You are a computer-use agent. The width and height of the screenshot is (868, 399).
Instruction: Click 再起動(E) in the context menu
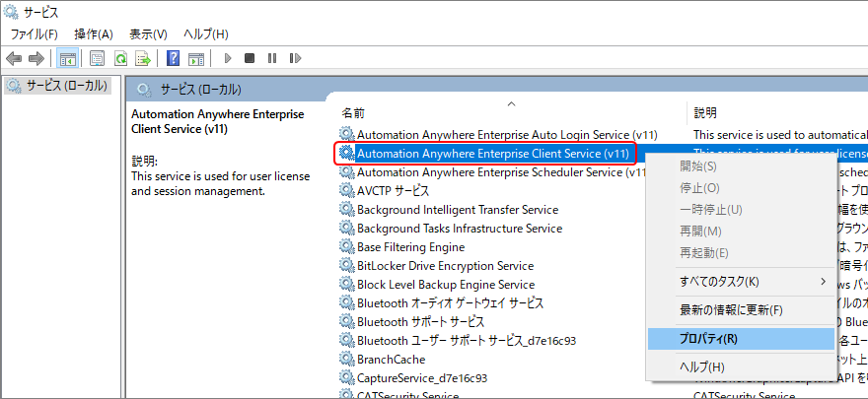coord(741,253)
